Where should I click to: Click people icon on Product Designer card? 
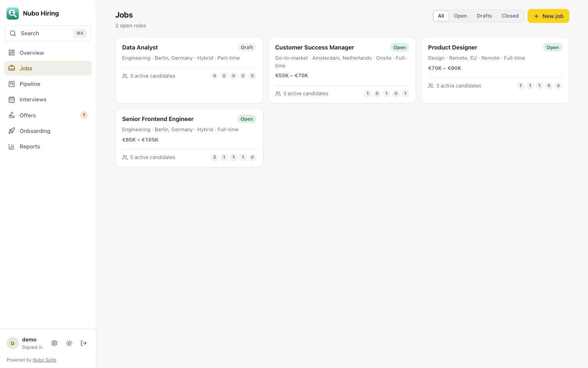click(431, 86)
